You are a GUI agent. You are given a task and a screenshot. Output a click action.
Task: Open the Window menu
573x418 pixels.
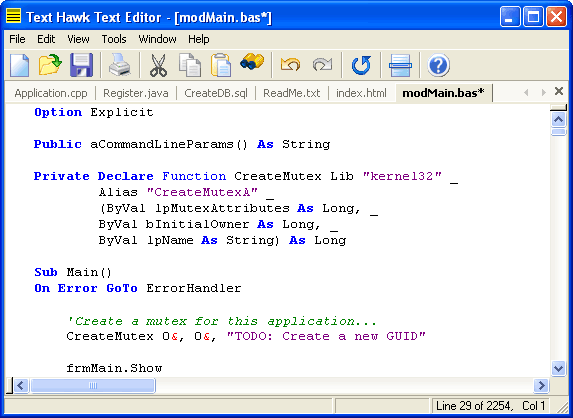[157, 39]
